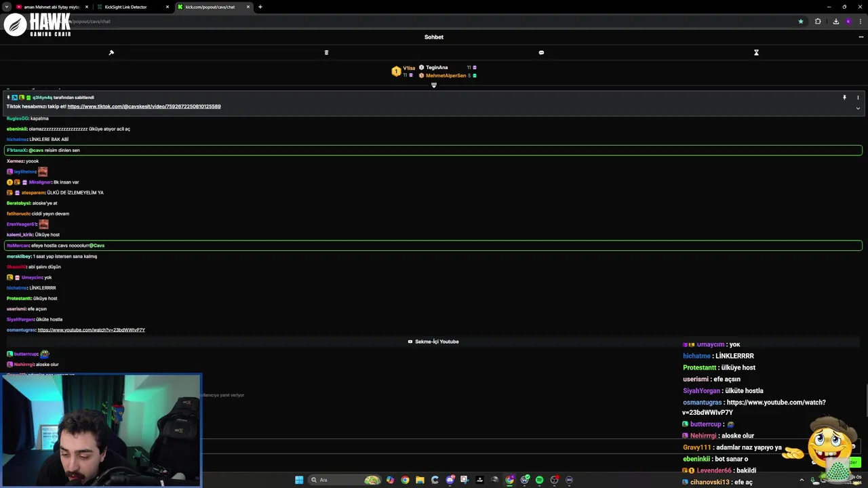This screenshot has width=868, height=488.
Task: Open a new browser tab
Action: [x=260, y=7]
